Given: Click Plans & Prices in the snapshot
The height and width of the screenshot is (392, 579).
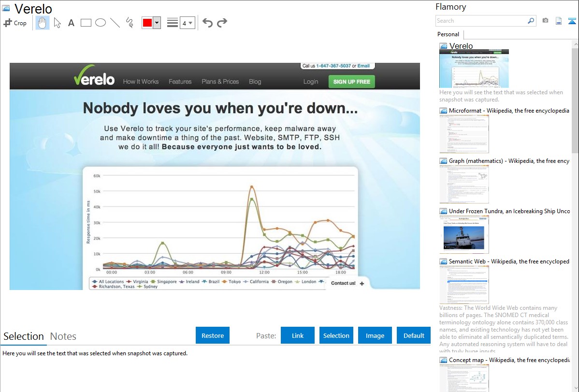Looking at the screenshot, I should [220, 82].
